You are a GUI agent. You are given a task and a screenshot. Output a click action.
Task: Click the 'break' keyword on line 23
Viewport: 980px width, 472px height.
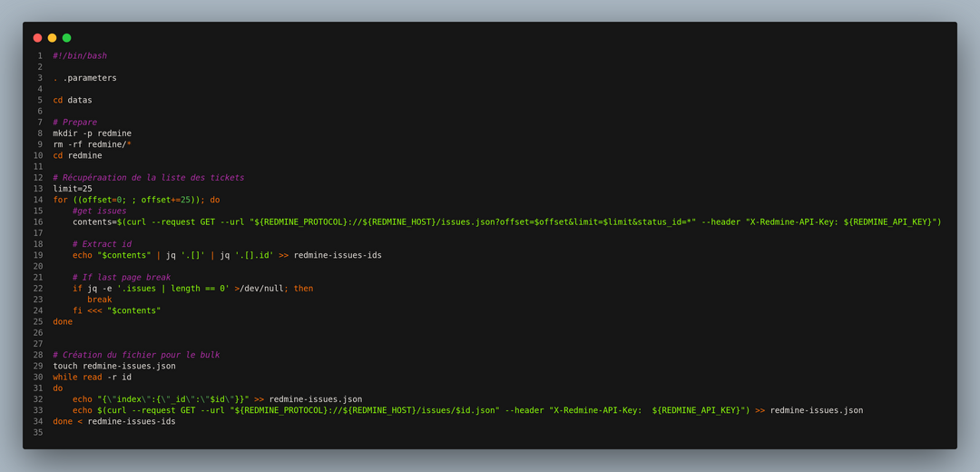tap(99, 300)
